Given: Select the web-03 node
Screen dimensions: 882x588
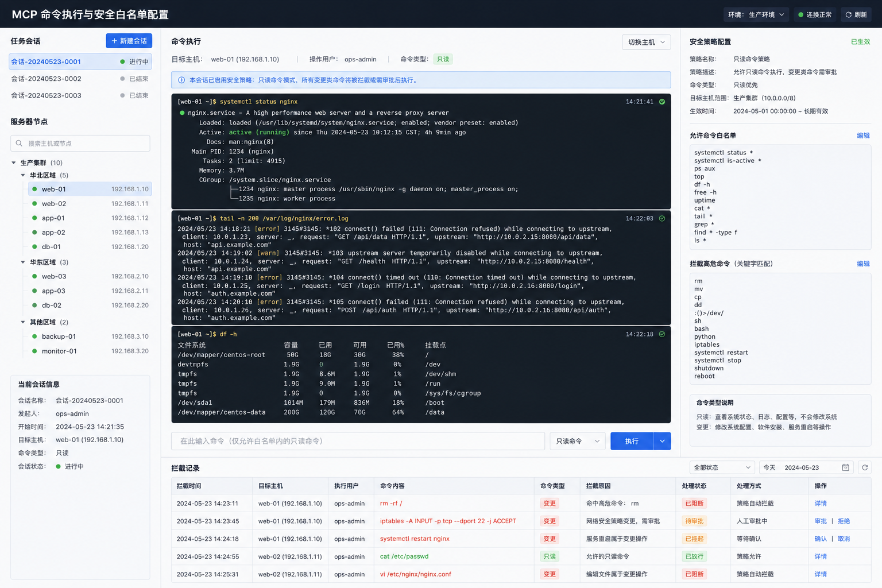Looking at the screenshot, I should click(x=90, y=277).
